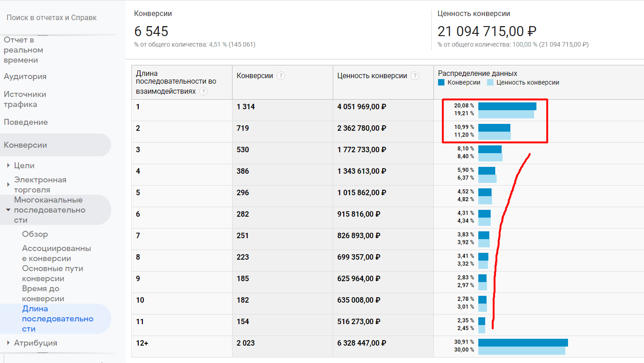This screenshot has width=644, height=363.
Task: Expand the Цели section arrow
Action: [x=8, y=165]
